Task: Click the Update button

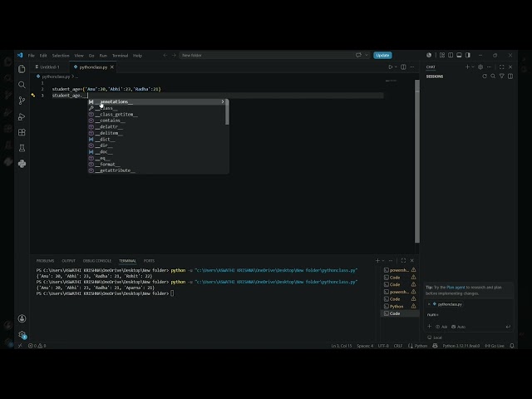Action: click(382, 55)
